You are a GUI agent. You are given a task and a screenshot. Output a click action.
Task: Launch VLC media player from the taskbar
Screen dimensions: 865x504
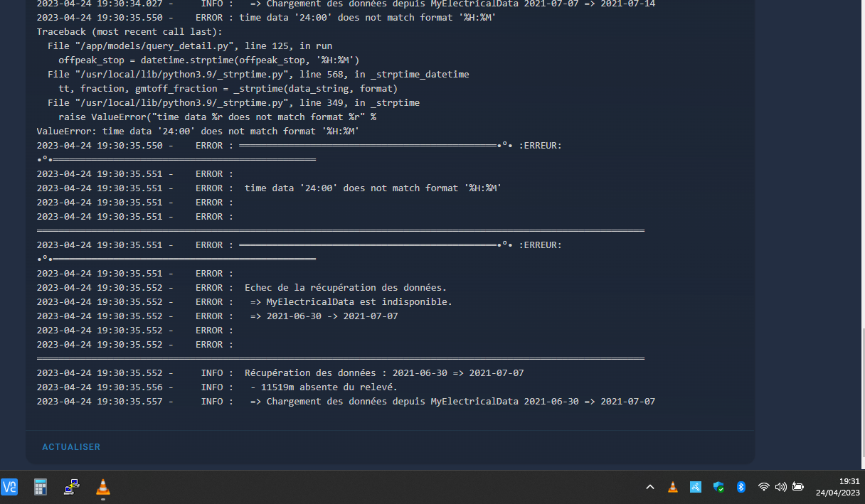coord(102,488)
